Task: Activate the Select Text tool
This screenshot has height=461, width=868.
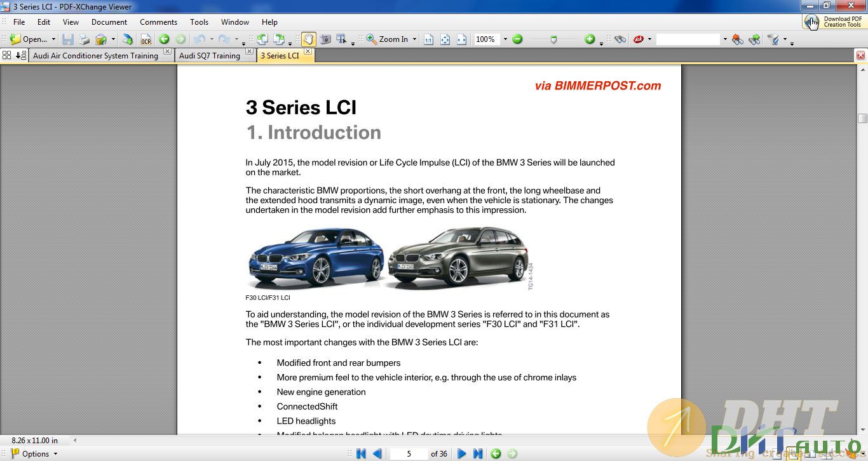Action: click(341, 39)
